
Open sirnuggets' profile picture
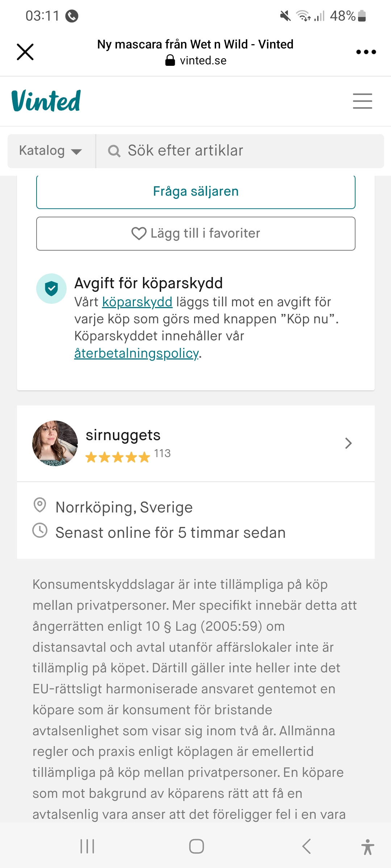(x=55, y=443)
